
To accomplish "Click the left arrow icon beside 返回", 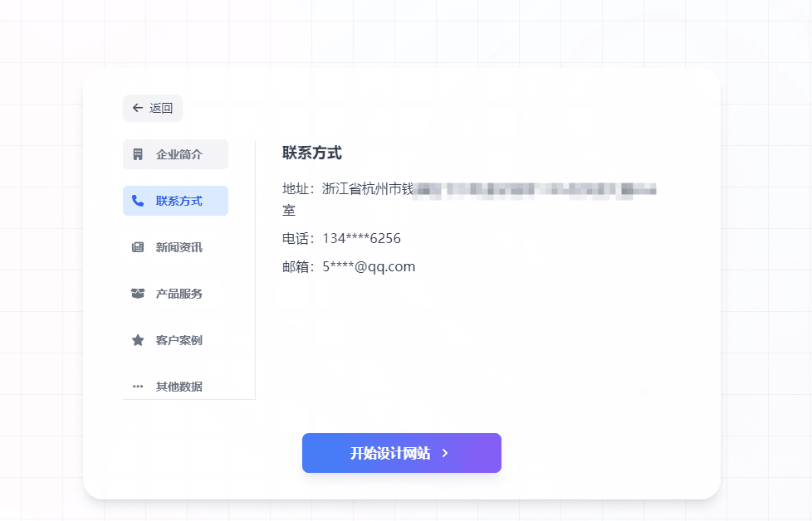I will (138, 108).
